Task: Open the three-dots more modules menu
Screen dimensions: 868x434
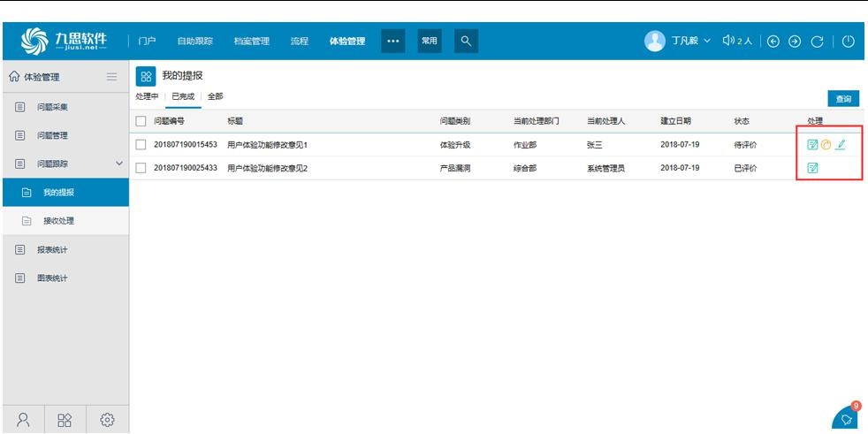Action: (392, 41)
